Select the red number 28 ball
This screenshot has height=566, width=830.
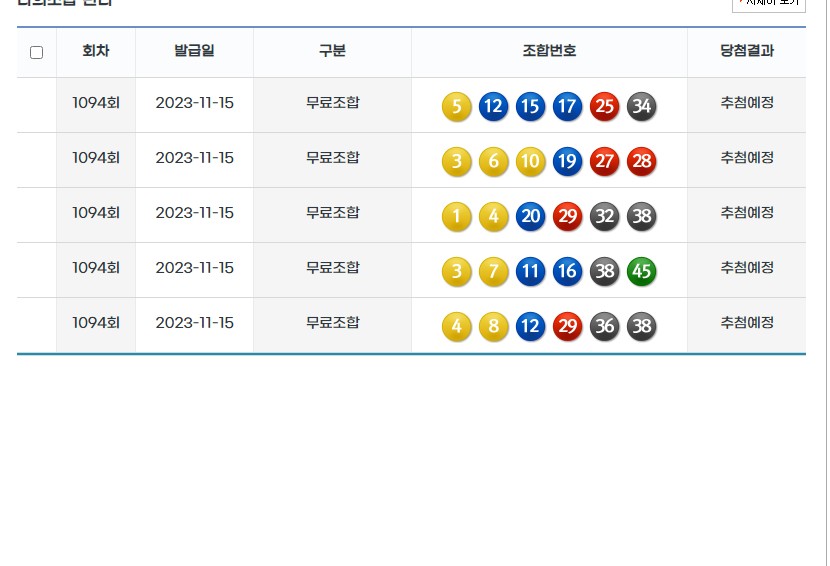[x=642, y=161]
